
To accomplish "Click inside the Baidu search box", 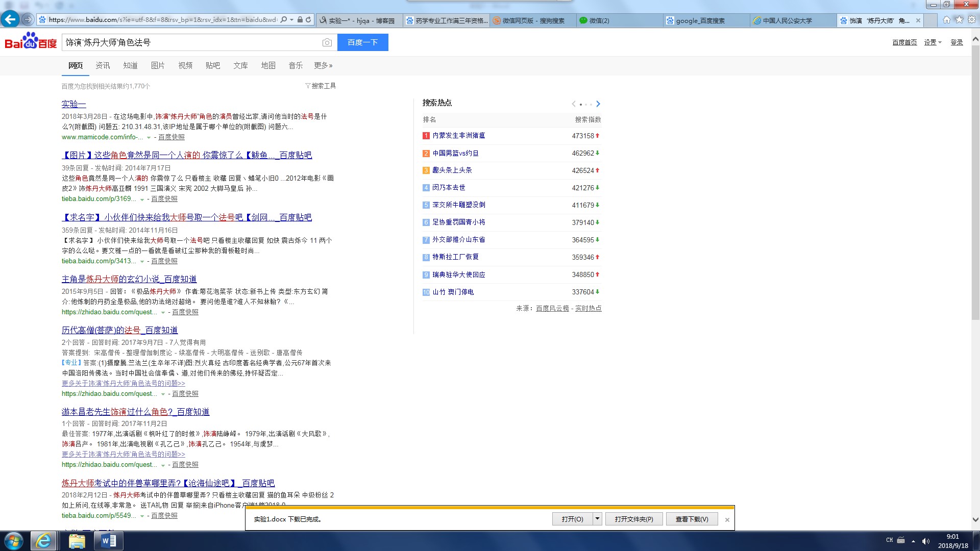I will point(189,42).
